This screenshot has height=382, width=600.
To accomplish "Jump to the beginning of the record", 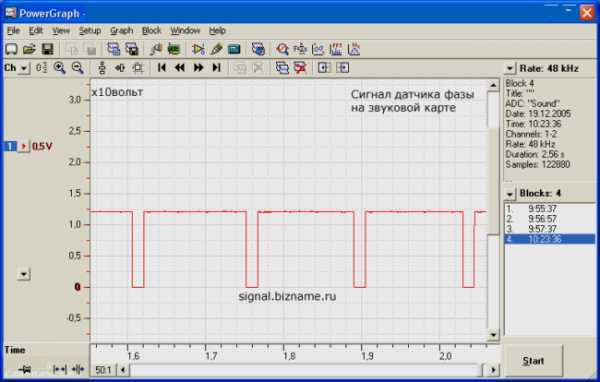I will tap(162, 68).
